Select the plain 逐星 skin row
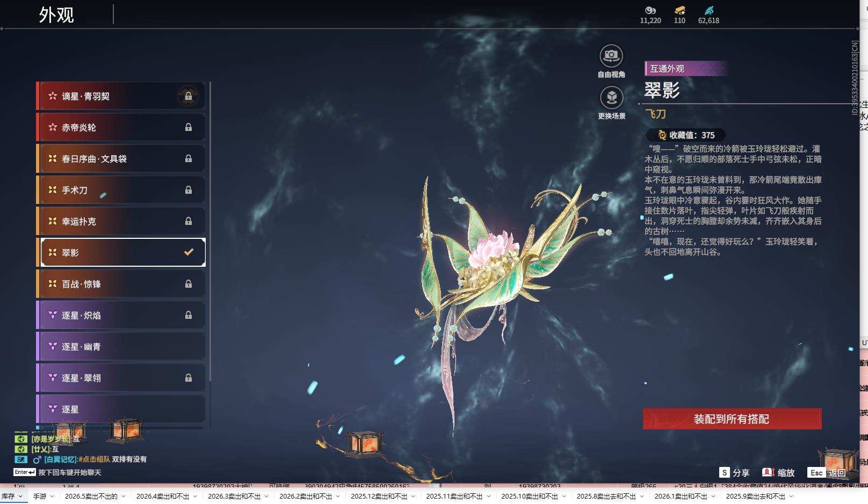868x504 pixels. [121, 409]
